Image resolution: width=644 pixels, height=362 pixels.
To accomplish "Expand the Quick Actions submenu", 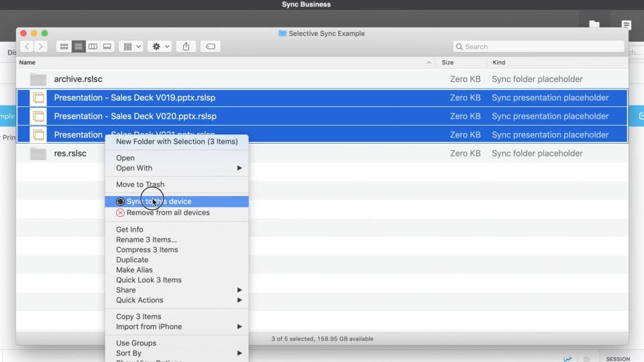I will pyautogui.click(x=176, y=300).
